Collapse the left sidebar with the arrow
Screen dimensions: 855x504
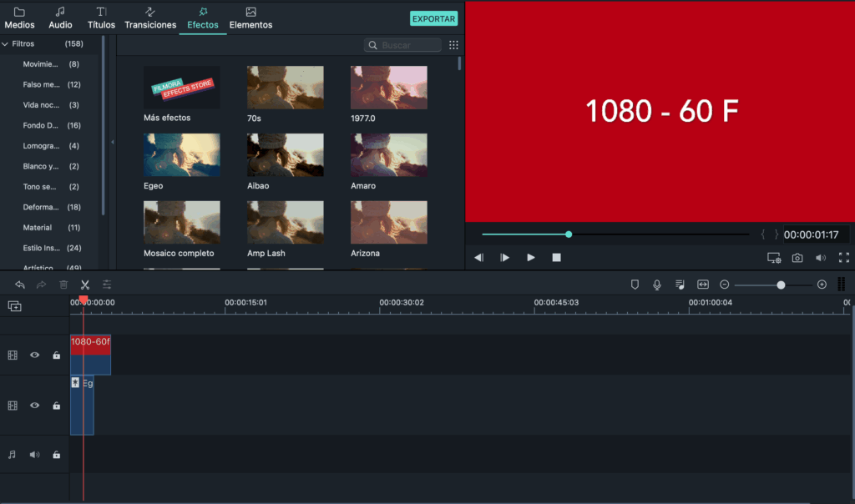coord(111,143)
